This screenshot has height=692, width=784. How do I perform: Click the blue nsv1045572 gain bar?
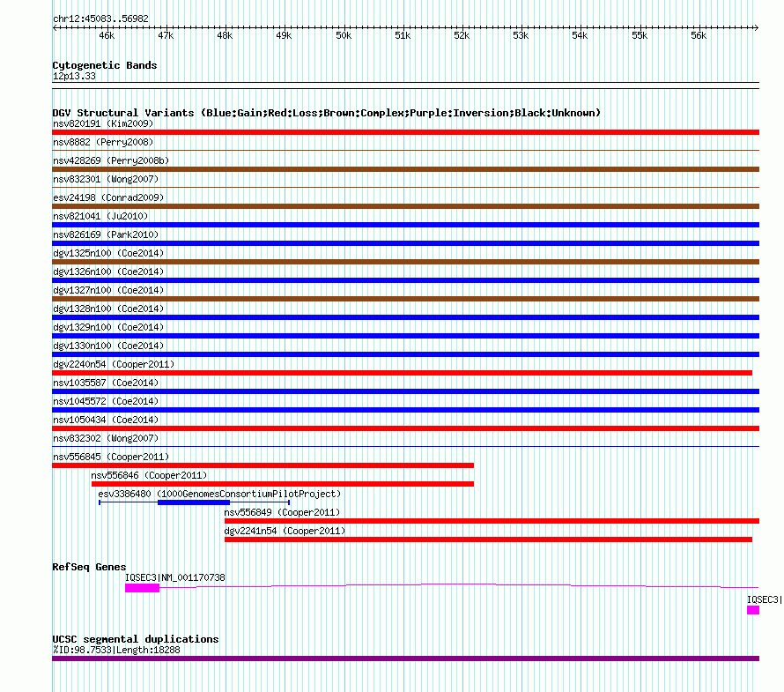tap(405, 410)
